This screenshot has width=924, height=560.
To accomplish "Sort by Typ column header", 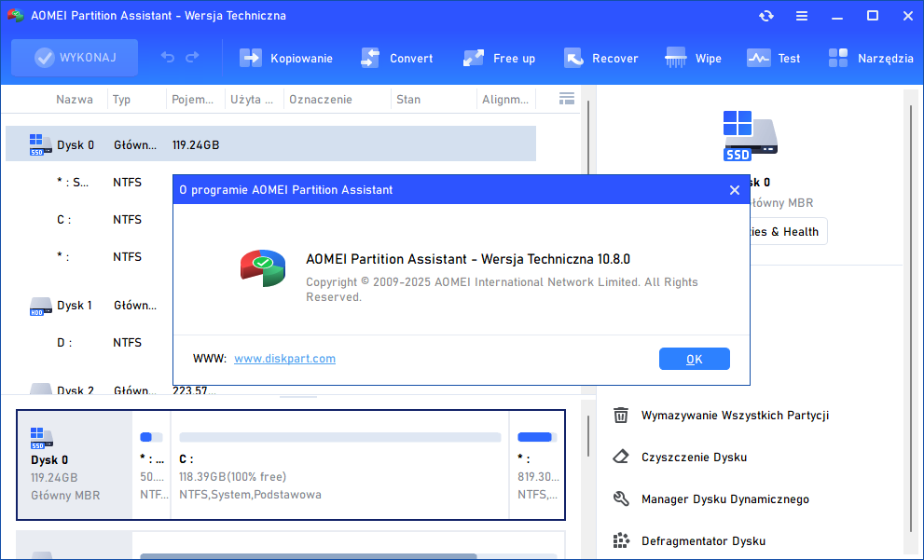I will tap(121, 100).
